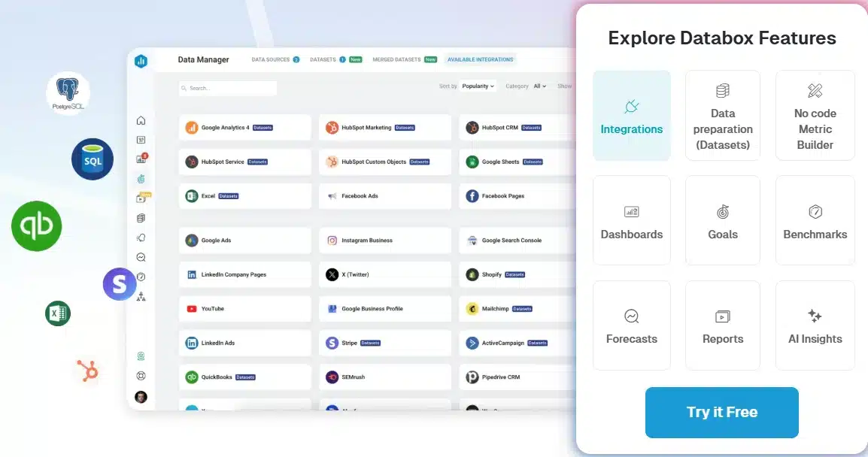The image size is (868, 457).
Task: Click the floating QuickBooks logo
Action: coord(36,226)
